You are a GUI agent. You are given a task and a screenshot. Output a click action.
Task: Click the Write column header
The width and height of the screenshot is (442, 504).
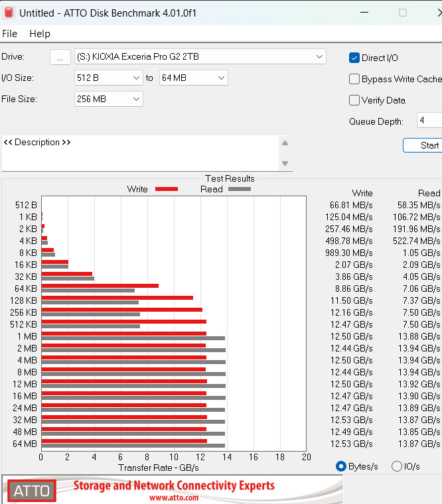[x=362, y=193]
